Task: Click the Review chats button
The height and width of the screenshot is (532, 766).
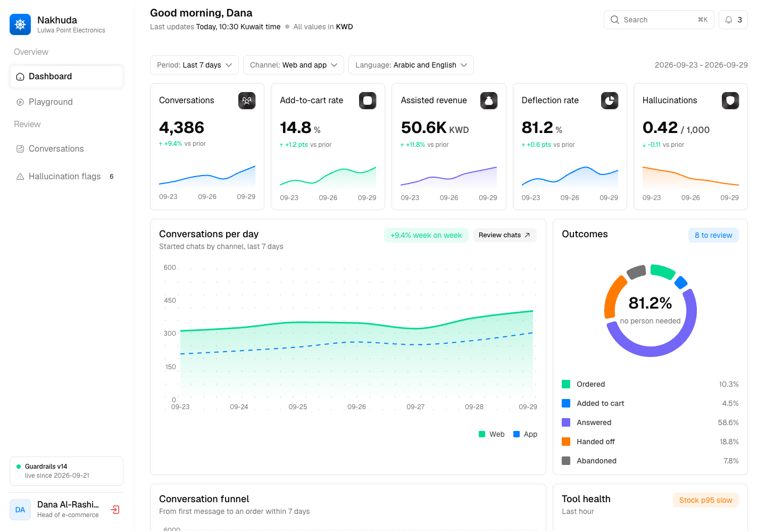Action: point(505,235)
